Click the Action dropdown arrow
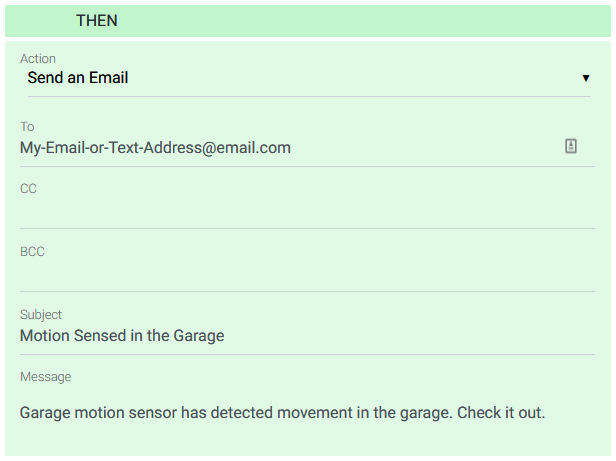This screenshot has height=461, width=616. [586, 78]
